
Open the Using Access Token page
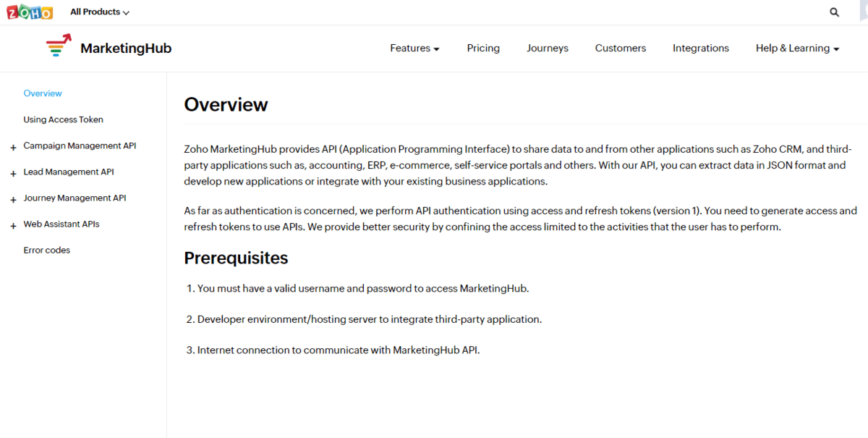pyautogui.click(x=63, y=119)
